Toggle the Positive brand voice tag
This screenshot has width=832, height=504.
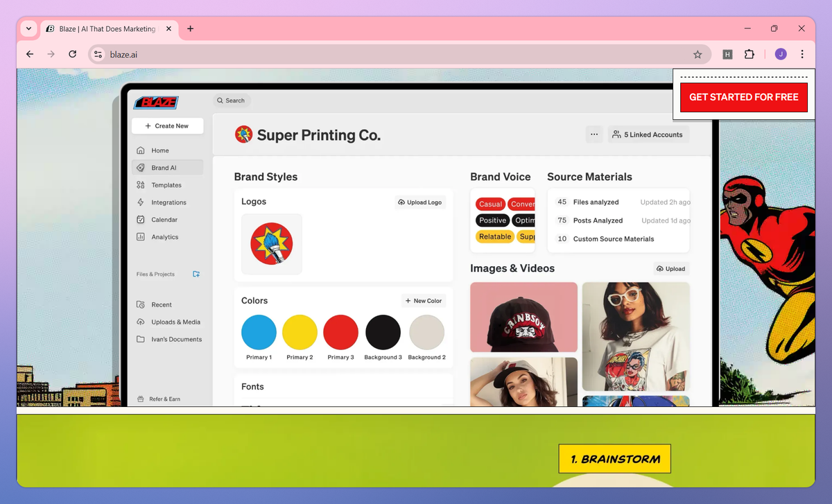tap(492, 220)
